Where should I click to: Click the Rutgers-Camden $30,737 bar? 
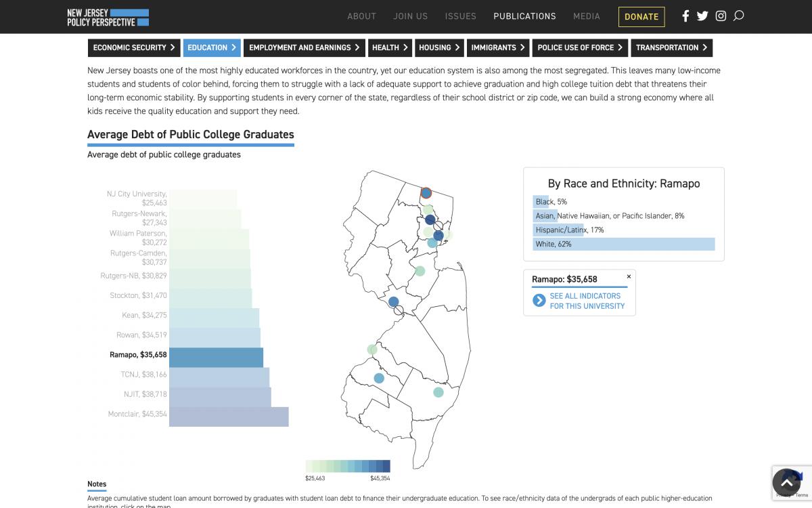tap(210, 257)
